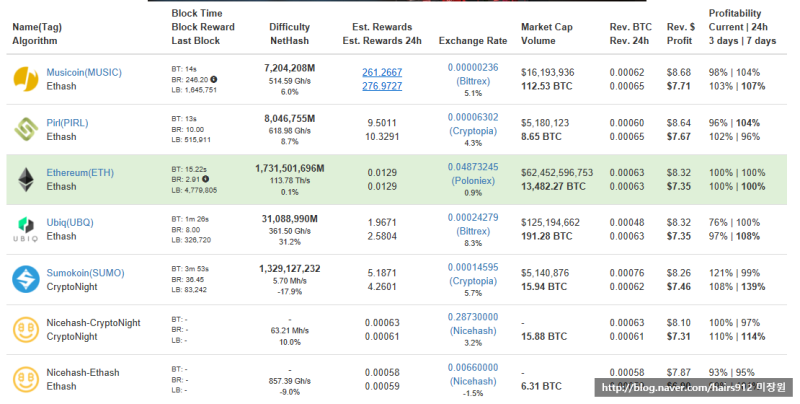
Task: Click the Exchange Rate column header
Action: click(x=473, y=41)
